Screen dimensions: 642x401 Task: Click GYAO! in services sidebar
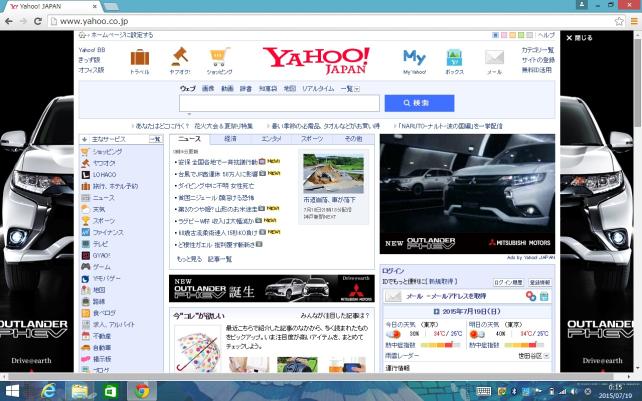pos(102,255)
